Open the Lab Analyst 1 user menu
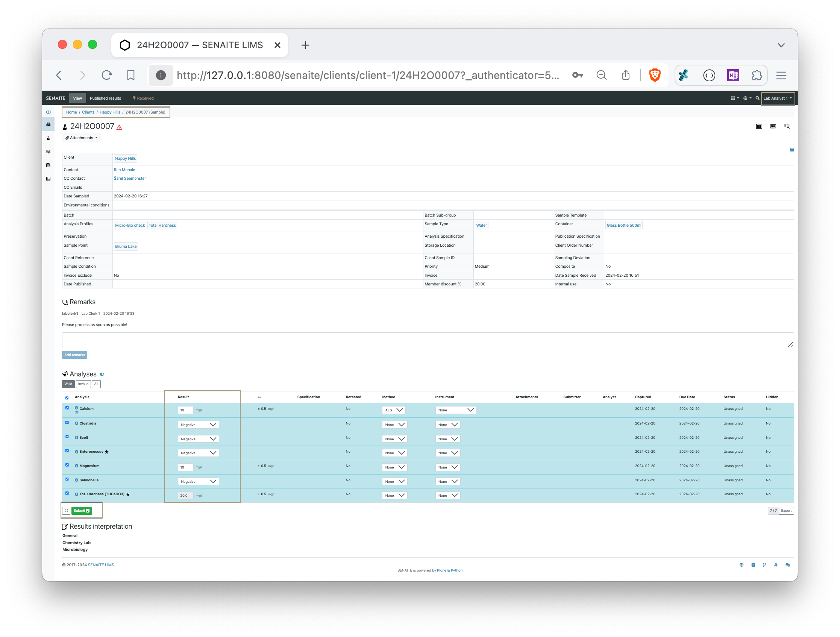The height and width of the screenshot is (637, 840). coord(777,98)
